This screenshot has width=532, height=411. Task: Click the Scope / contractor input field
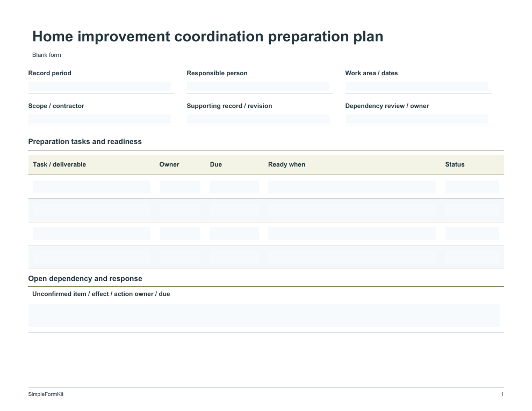coord(99,119)
